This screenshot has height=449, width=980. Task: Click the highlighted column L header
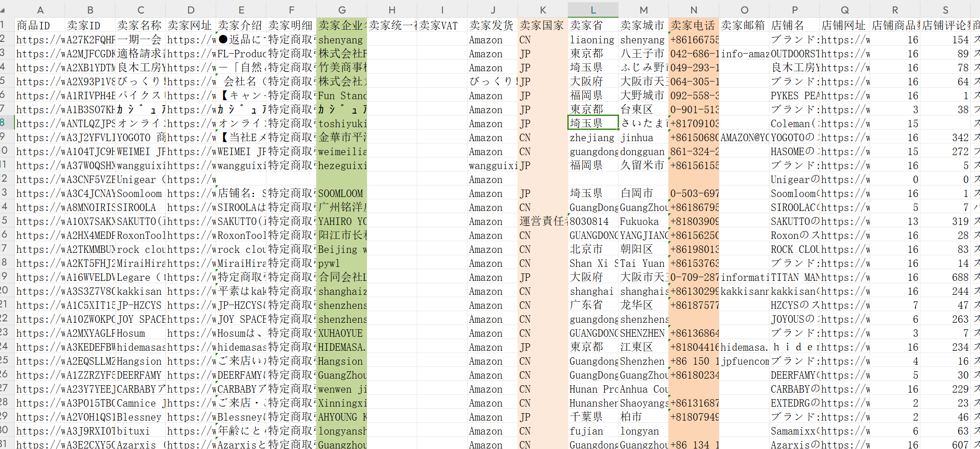593,10
